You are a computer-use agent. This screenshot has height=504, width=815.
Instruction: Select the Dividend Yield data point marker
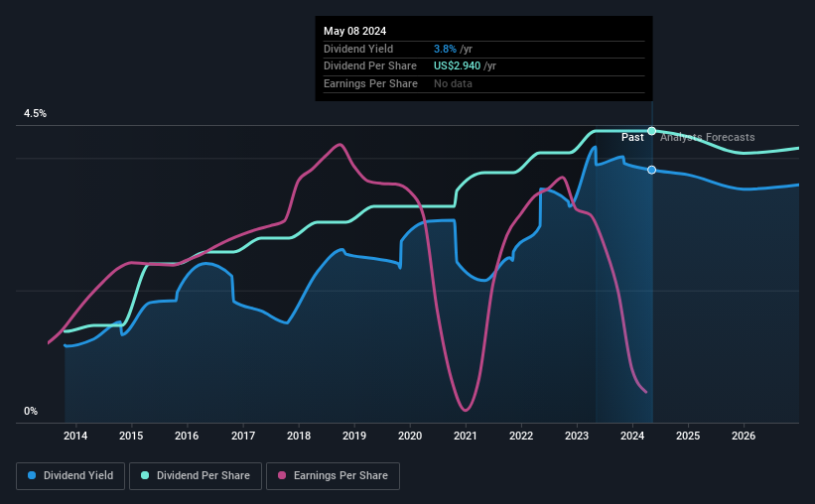click(652, 170)
